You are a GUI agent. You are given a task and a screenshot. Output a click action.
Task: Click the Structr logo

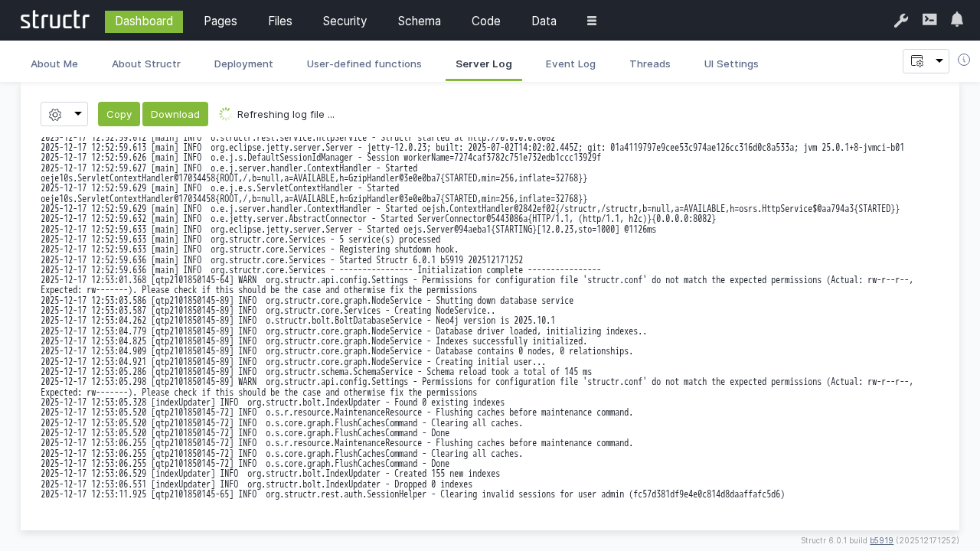pyautogui.click(x=54, y=20)
